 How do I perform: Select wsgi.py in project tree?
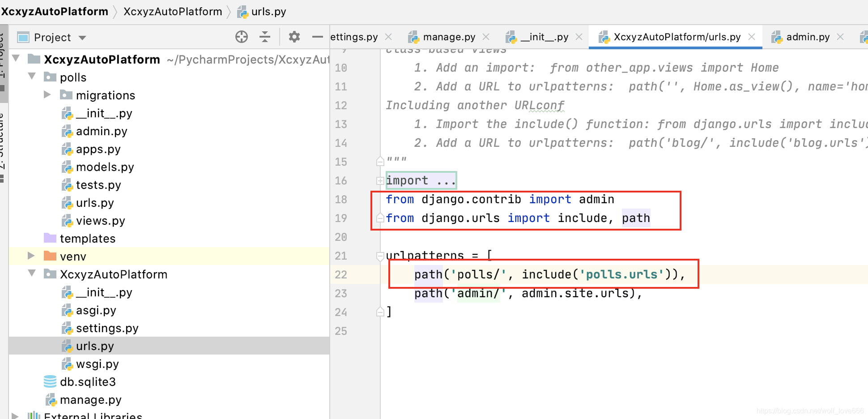click(x=97, y=364)
